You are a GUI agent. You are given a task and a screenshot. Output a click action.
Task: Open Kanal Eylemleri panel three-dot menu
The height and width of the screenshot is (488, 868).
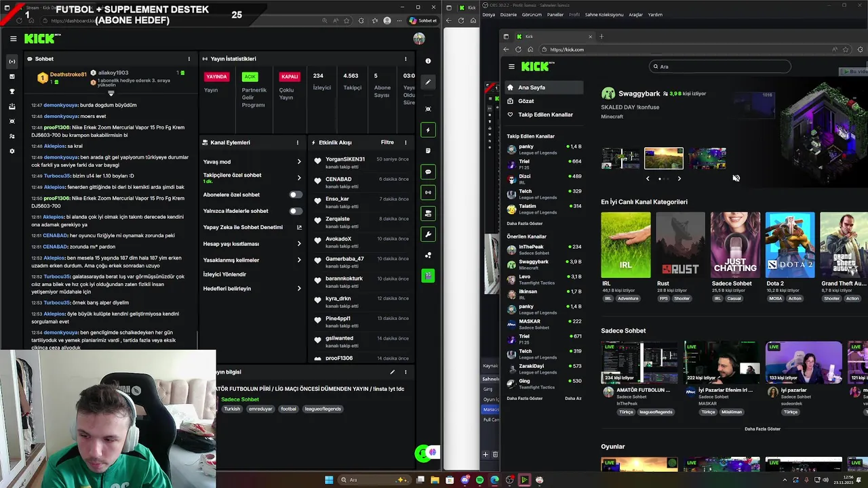point(297,142)
